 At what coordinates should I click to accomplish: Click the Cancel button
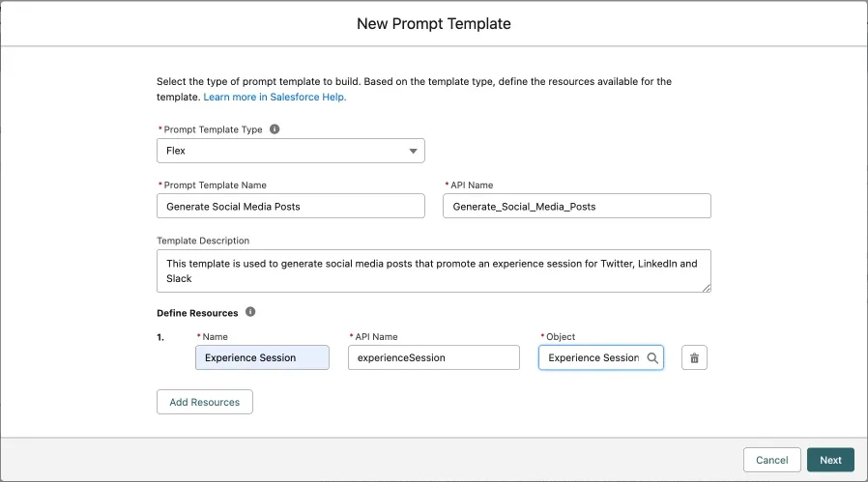coord(771,461)
